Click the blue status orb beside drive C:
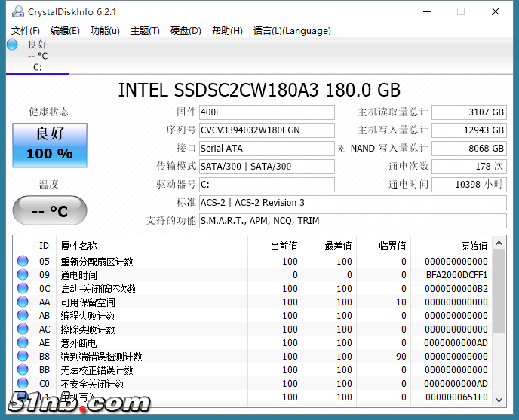 click(x=12, y=44)
